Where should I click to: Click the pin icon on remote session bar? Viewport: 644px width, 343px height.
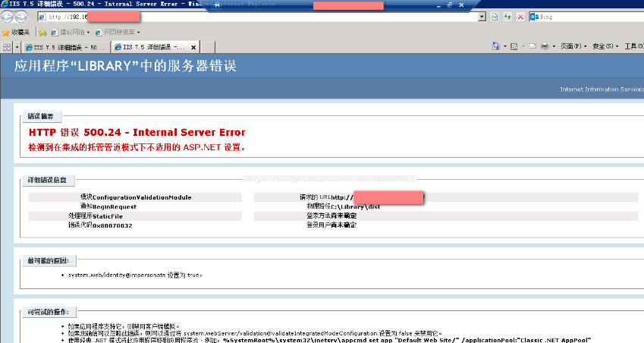click(217, 5)
